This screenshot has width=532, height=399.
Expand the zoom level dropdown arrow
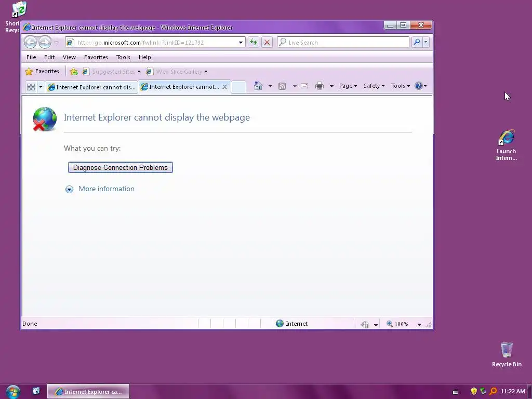click(x=419, y=325)
